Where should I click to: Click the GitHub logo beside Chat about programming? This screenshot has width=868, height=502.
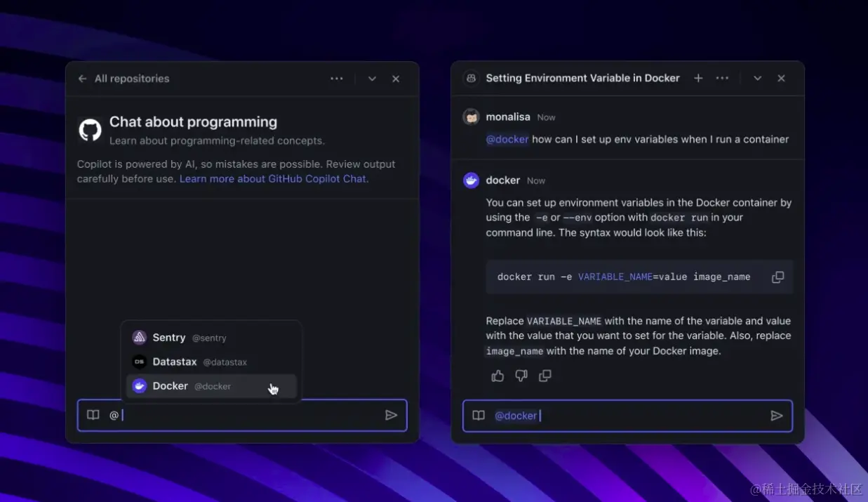(90, 130)
